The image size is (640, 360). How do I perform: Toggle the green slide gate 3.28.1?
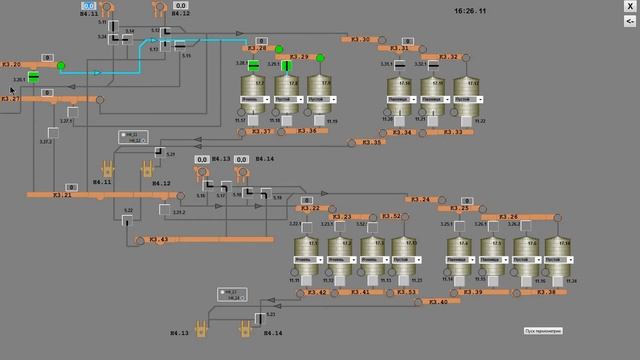click(253, 66)
